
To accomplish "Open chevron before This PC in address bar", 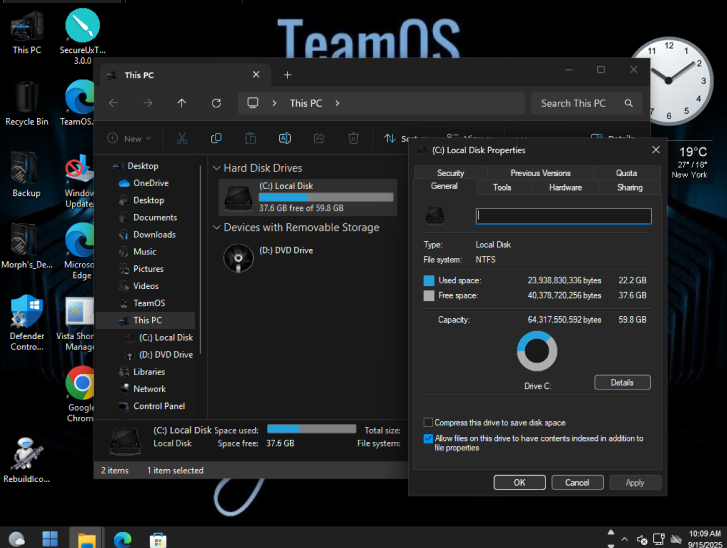I will (x=274, y=103).
